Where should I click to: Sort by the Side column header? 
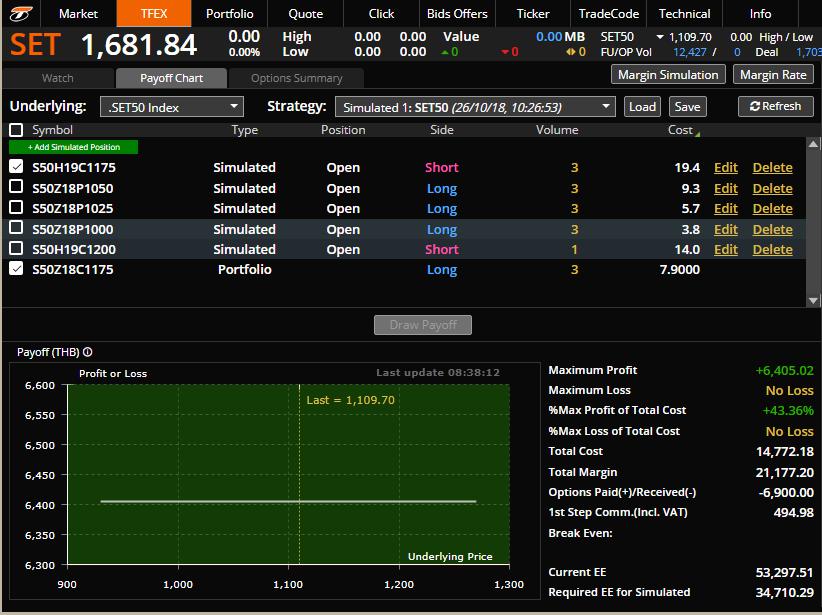441,130
